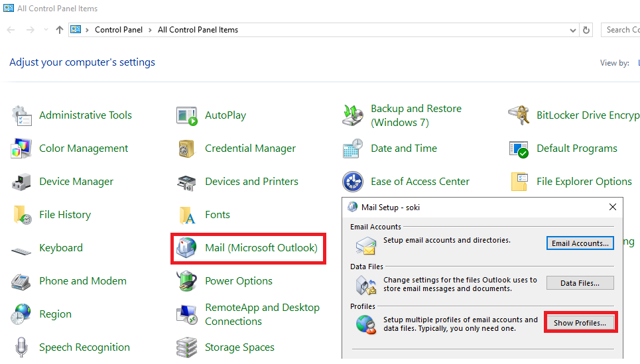Image resolution: width=640 pixels, height=364 pixels.
Task: Open the File History icon
Action: [x=22, y=215]
